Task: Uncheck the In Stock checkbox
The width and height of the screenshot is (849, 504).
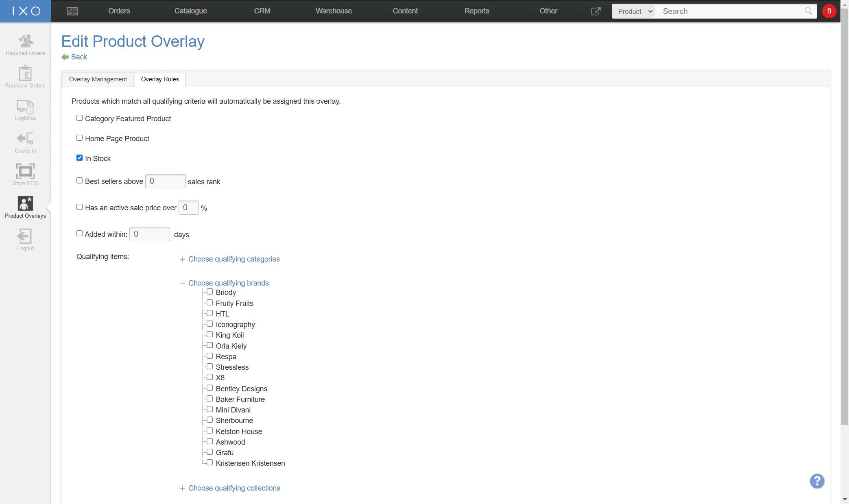Action: [79, 158]
